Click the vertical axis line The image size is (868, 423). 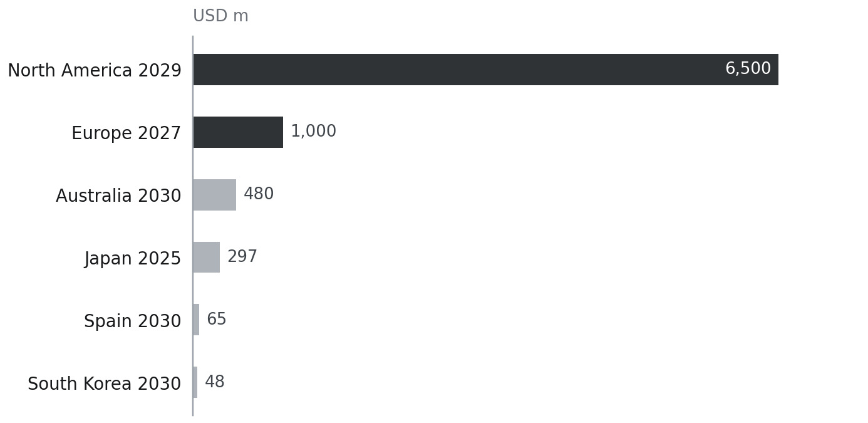pos(192,226)
